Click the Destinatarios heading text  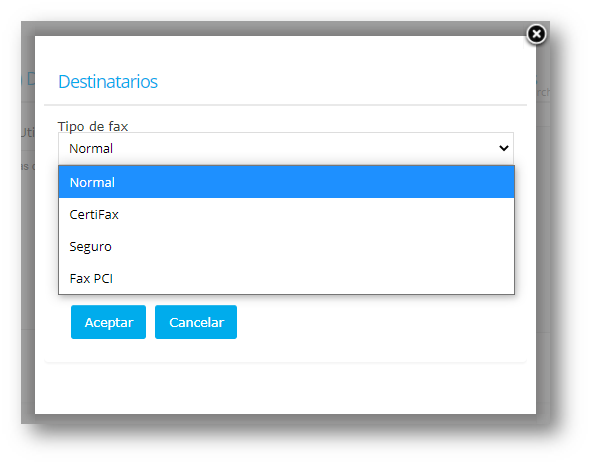point(108,82)
